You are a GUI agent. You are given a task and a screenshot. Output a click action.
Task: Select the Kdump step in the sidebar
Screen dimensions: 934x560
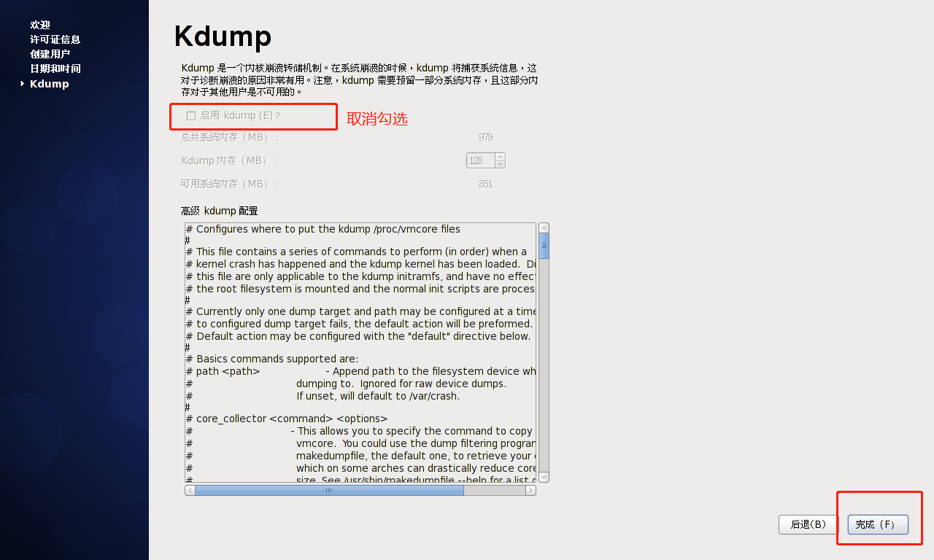(x=50, y=84)
